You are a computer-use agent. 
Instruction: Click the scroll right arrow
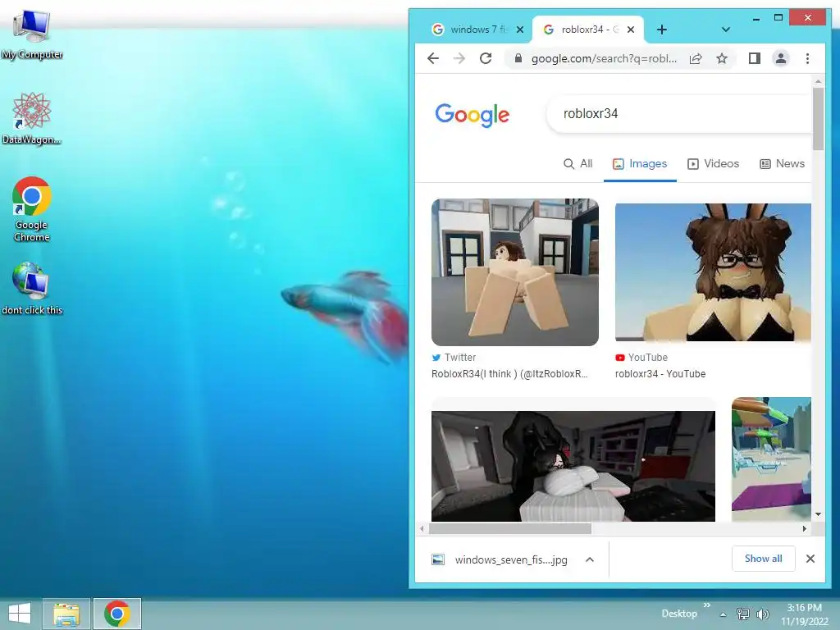(804, 529)
